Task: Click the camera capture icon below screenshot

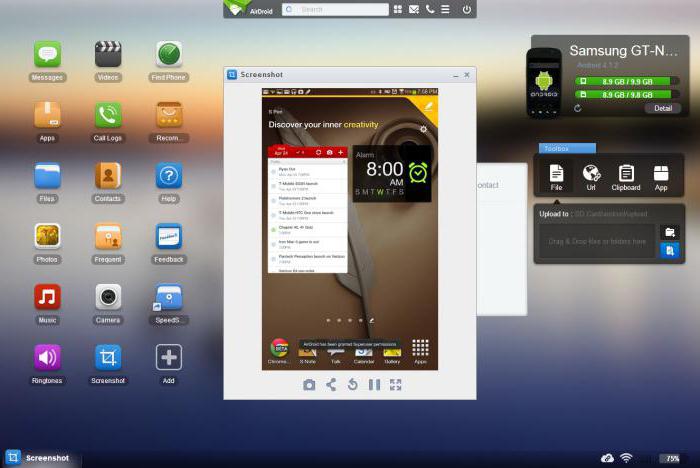Action: (x=309, y=385)
